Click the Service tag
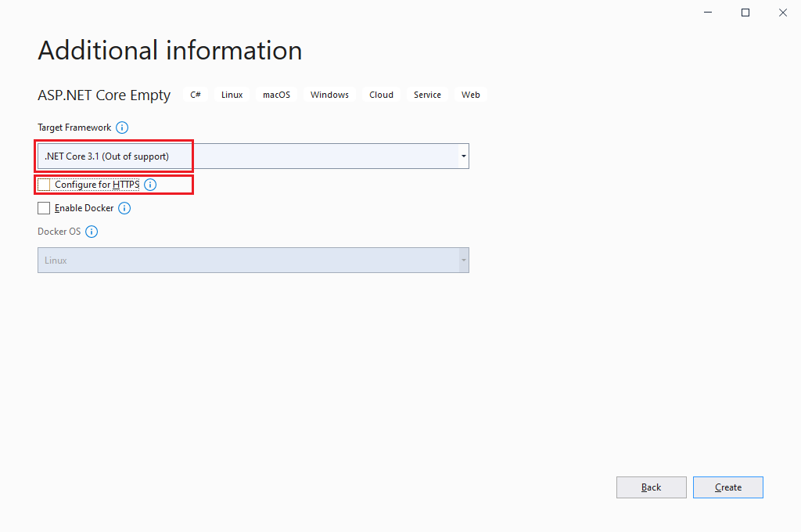801x532 pixels. 426,94
